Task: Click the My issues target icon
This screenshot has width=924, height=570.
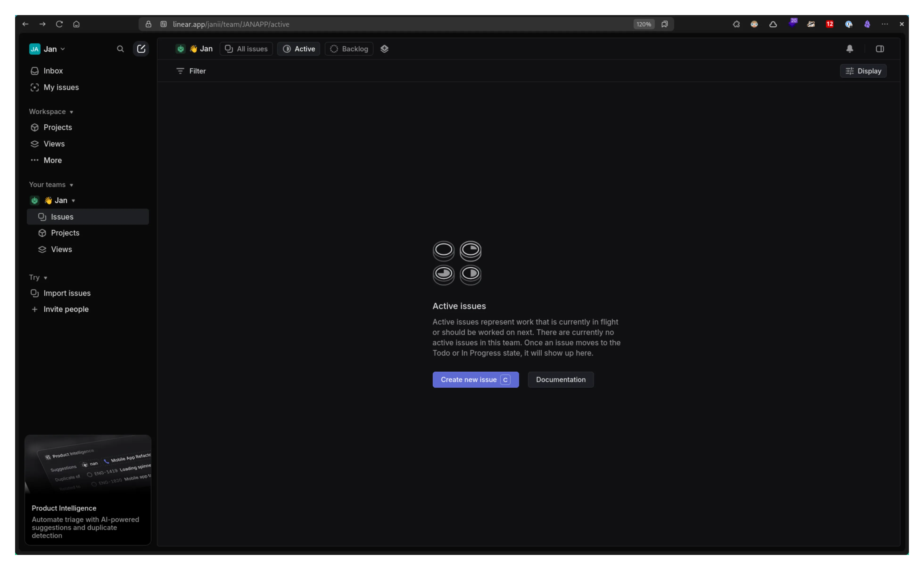Action: tap(35, 87)
